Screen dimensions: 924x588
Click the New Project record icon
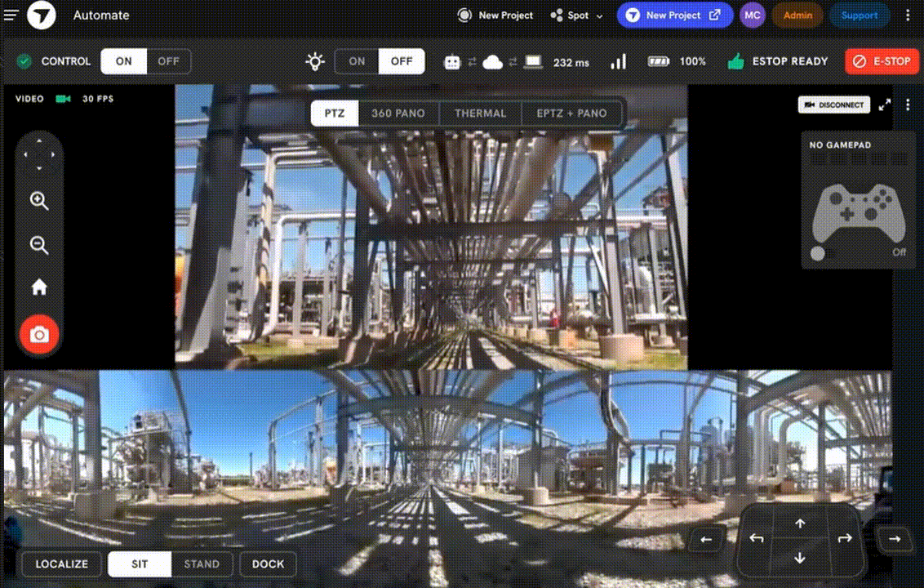click(464, 16)
